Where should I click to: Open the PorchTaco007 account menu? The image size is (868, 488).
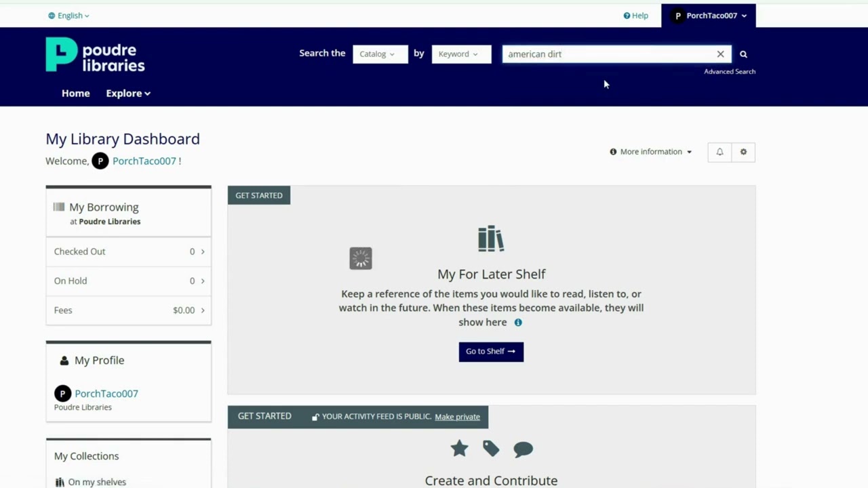coord(709,16)
